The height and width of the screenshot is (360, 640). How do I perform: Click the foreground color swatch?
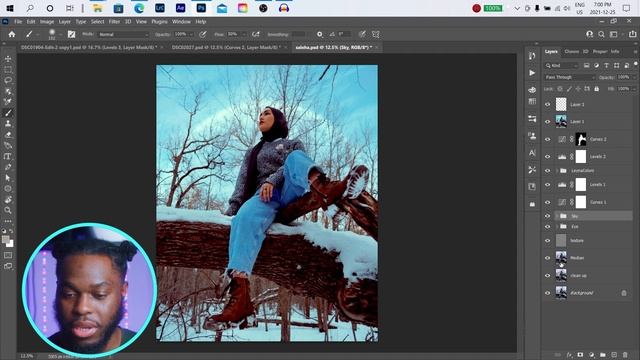(5, 239)
